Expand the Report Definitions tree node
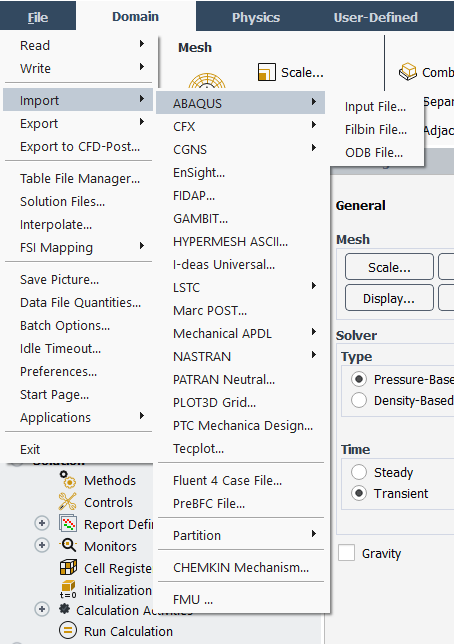Image resolution: width=454 pixels, height=644 pixels. pos(41,524)
